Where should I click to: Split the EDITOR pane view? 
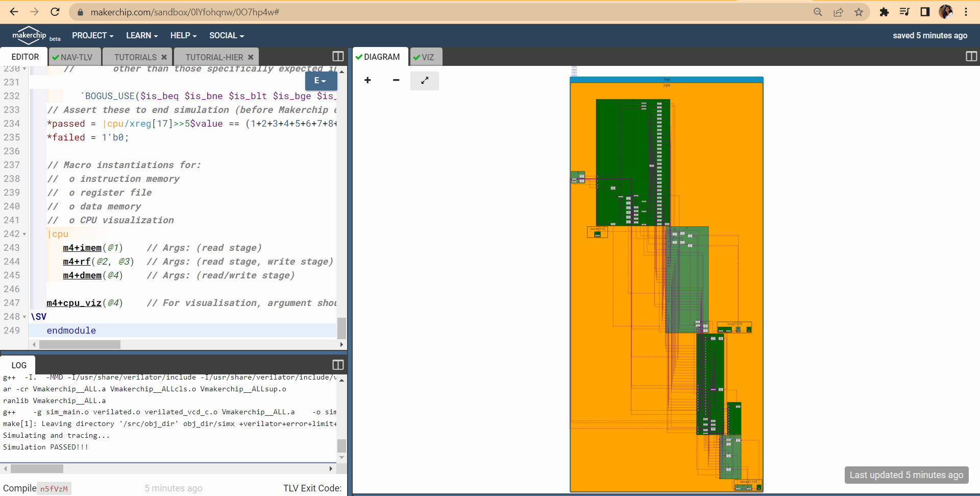click(x=338, y=56)
